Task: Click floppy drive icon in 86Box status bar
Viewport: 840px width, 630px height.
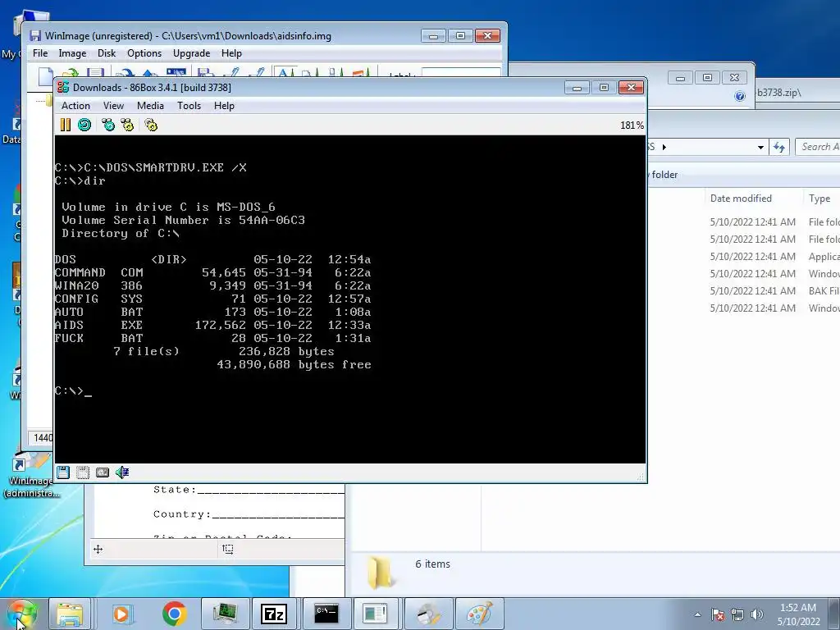Action: pos(63,472)
